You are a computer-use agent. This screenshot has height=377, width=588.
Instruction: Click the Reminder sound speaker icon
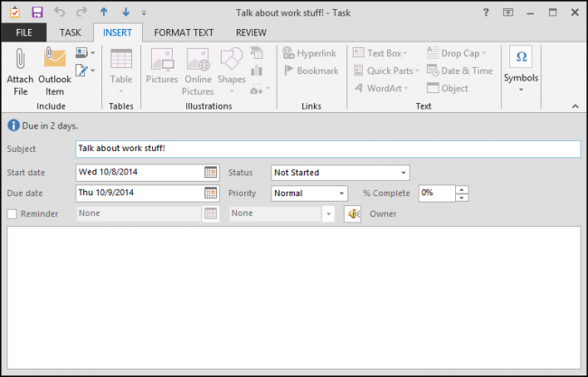tap(353, 214)
